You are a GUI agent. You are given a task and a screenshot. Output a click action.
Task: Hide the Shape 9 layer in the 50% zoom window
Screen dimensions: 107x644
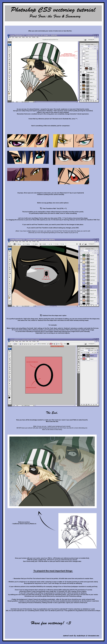[x=81, y=76]
